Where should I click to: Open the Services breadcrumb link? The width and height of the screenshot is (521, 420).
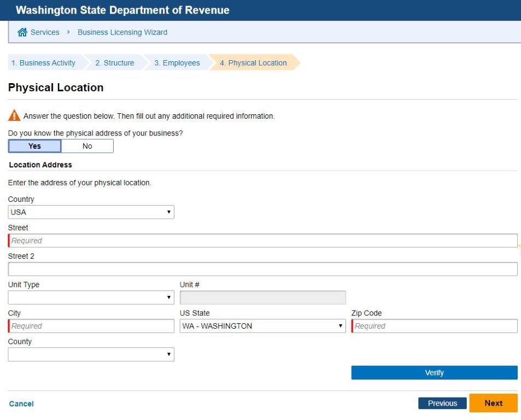coord(45,32)
